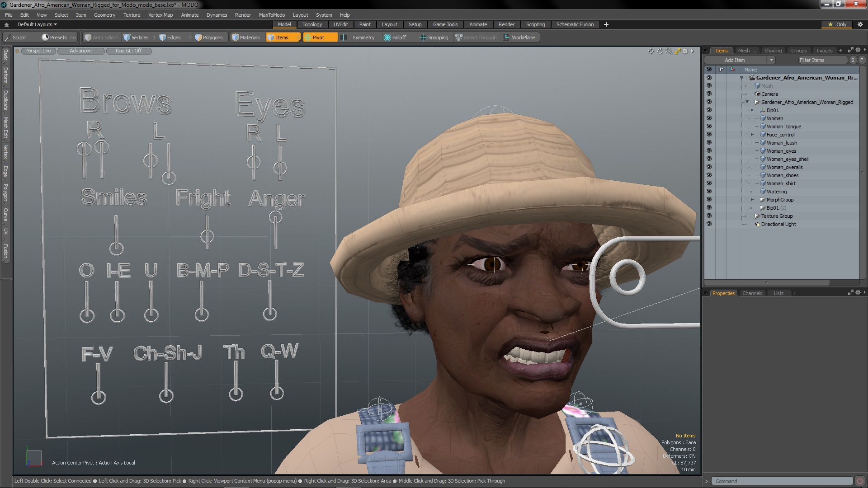Open the layout settings gear at top right

coord(860,24)
